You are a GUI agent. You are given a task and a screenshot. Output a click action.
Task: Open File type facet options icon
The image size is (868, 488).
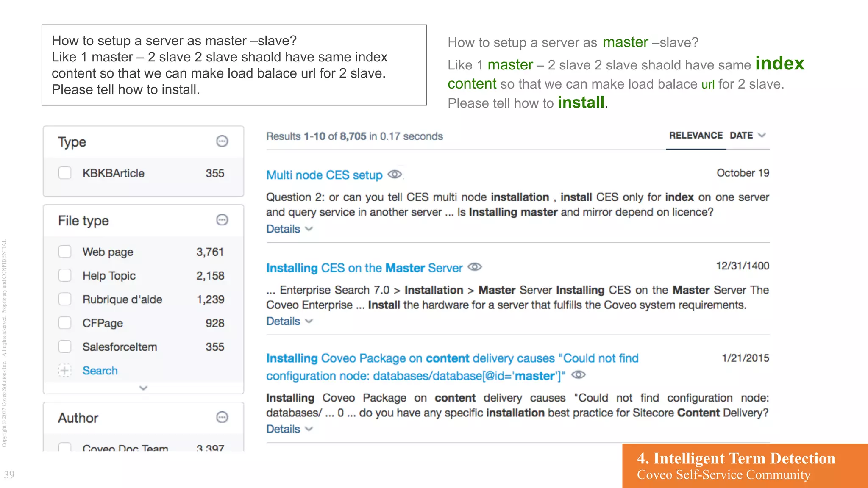click(222, 220)
